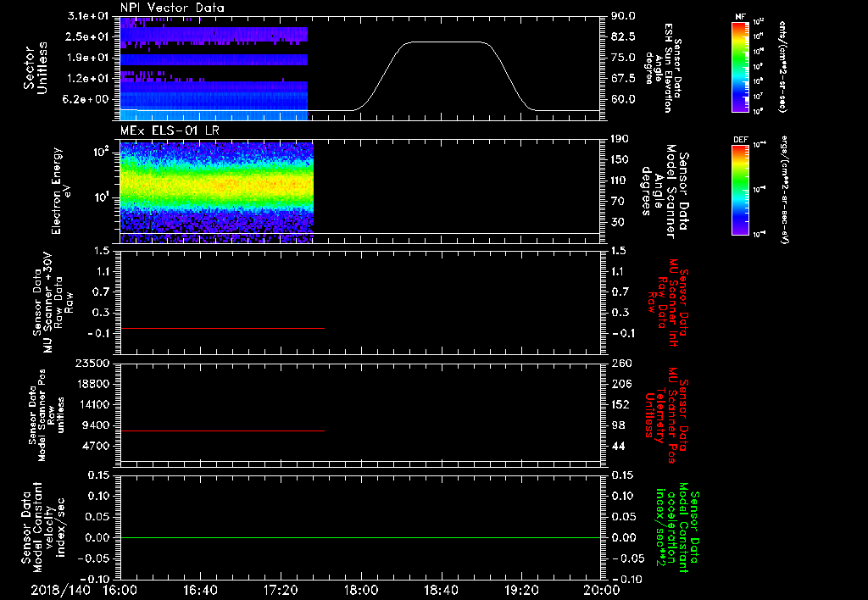Click the 67.5 elevation tick label
The height and width of the screenshot is (600, 868).
[623, 79]
